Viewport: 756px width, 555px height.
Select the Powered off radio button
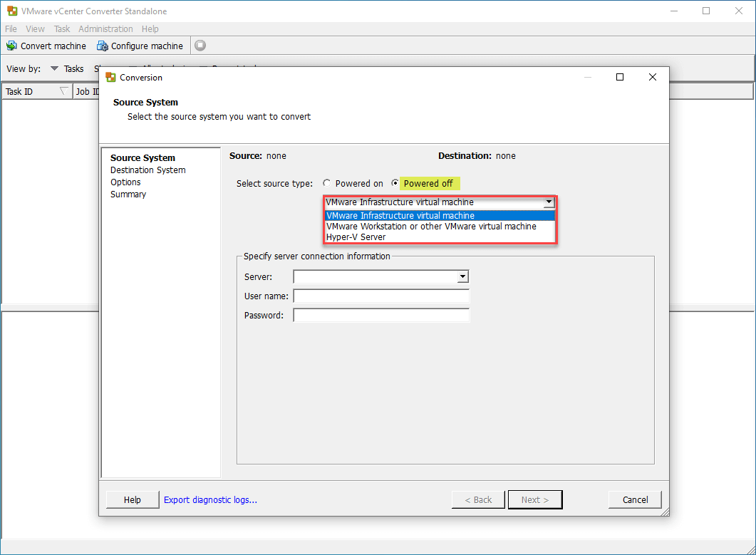coord(395,183)
